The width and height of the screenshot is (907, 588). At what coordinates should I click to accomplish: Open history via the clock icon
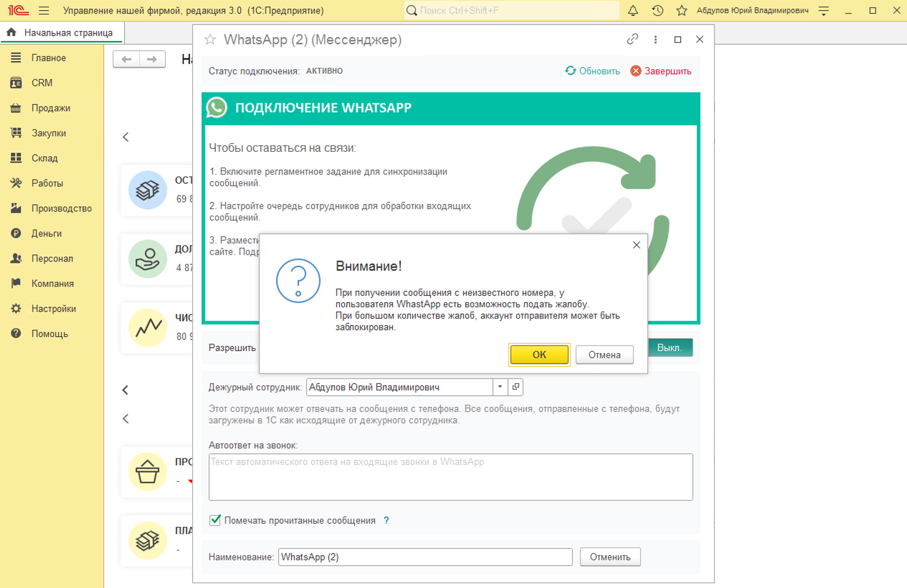pos(657,10)
